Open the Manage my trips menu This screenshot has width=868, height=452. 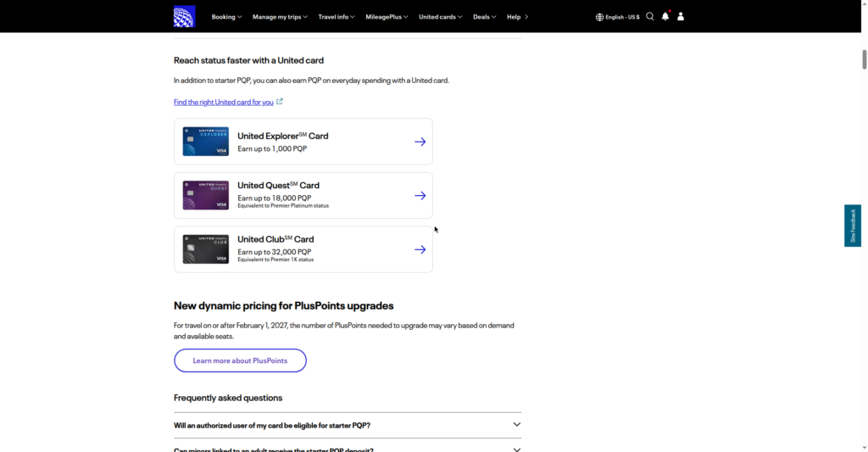tap(280, 17)
